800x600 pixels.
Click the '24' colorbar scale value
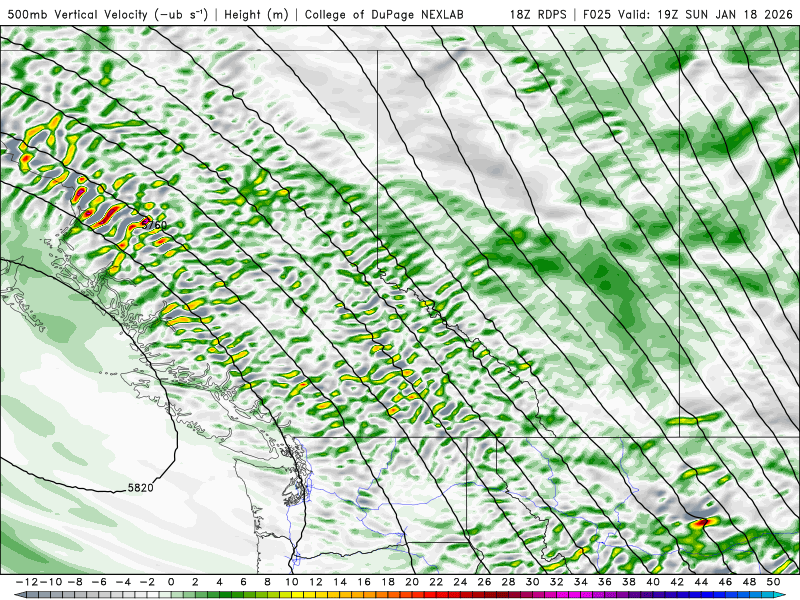click(x=460, y=582)
